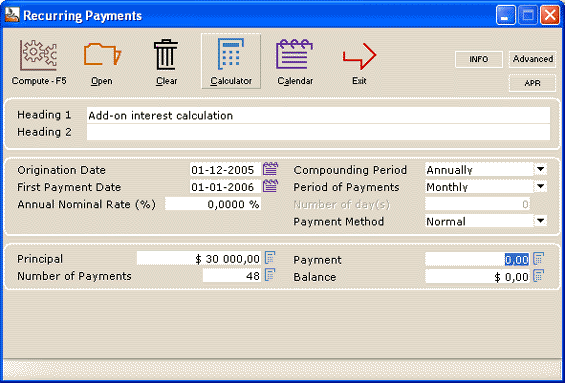Viewport: 565px width, 383px height.
Task: Open calendar picker beside Origination Date
Action: (x=270, y=169)
